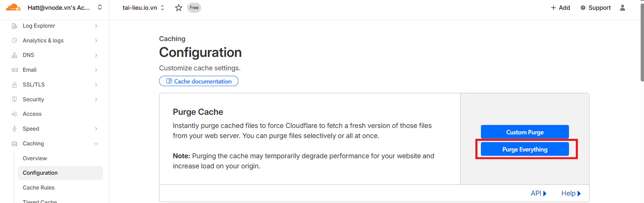This screenshot has width=644, height=203.
Task: Click the SSL/TLS lock icon
Action: pos(14,85)
